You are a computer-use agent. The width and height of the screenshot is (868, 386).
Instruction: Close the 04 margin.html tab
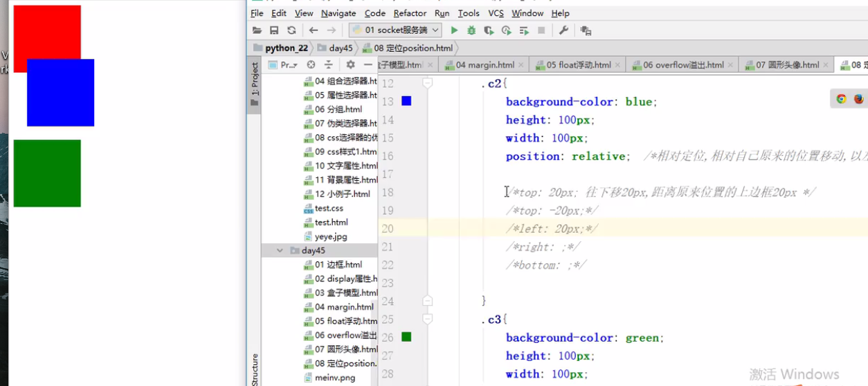tap(521, 65)
